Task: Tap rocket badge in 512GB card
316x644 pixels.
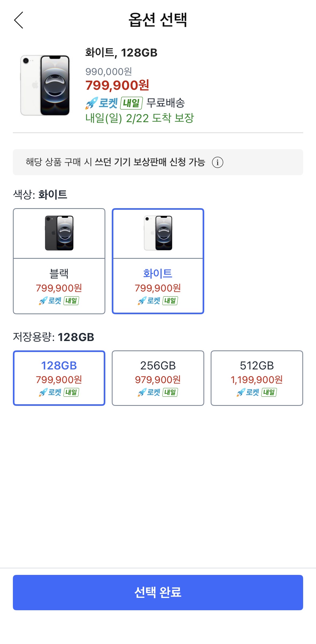Action: (257, 392)
